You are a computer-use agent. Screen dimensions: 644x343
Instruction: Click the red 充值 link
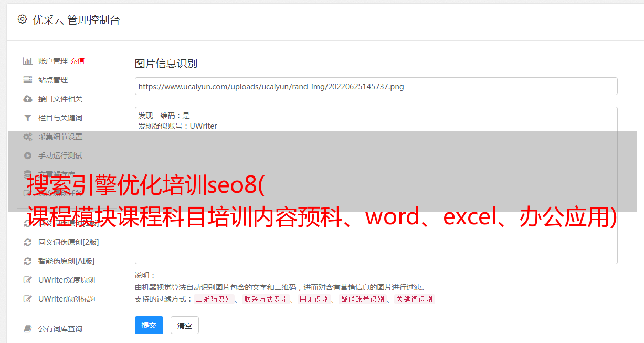pyautogui.click(x=77, y=61)
